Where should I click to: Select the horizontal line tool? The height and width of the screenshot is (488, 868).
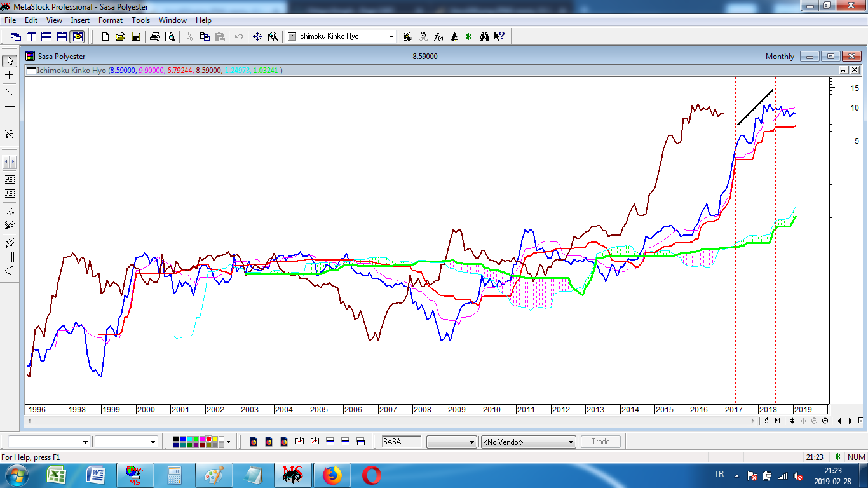10,106
